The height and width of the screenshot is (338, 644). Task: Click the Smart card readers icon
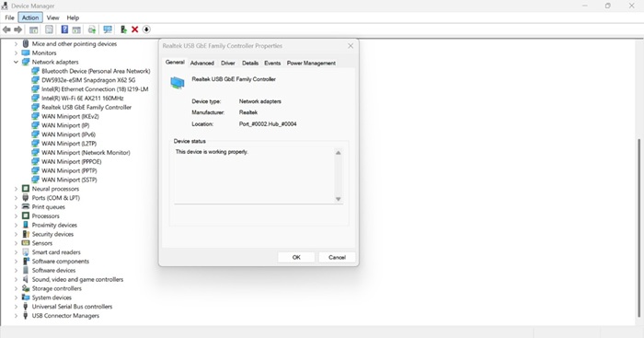coord(26,252)
